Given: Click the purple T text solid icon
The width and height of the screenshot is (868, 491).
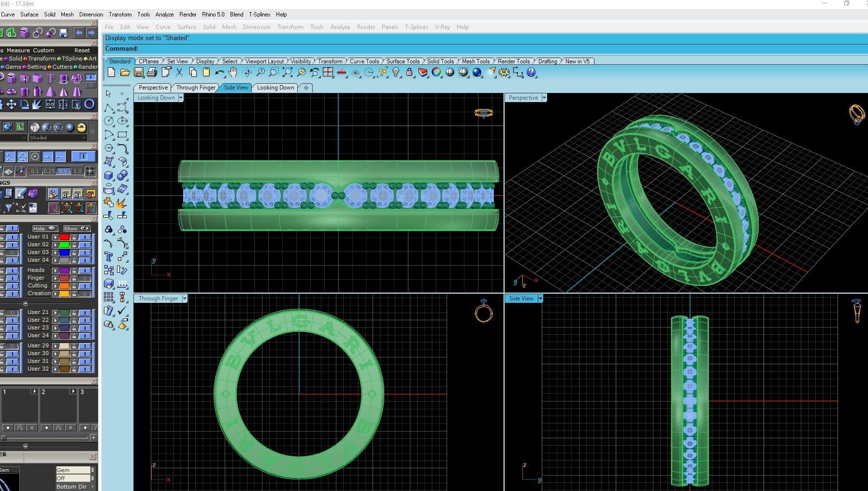Looking at the screenshot, I should pos(50,78).
